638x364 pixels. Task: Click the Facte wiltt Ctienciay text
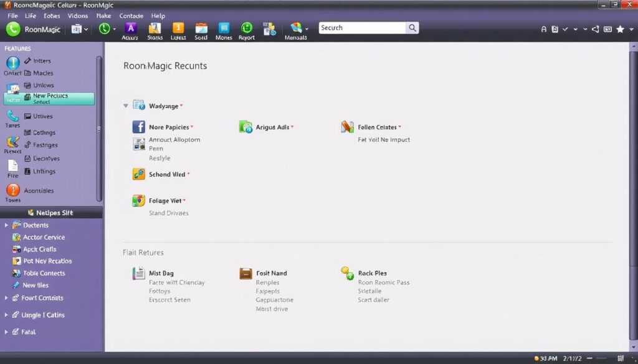click(x=176, y=282)
